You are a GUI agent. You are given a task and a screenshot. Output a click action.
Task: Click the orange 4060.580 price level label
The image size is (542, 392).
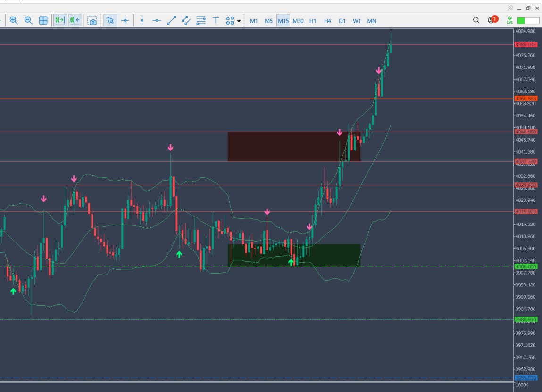[526, 99]
